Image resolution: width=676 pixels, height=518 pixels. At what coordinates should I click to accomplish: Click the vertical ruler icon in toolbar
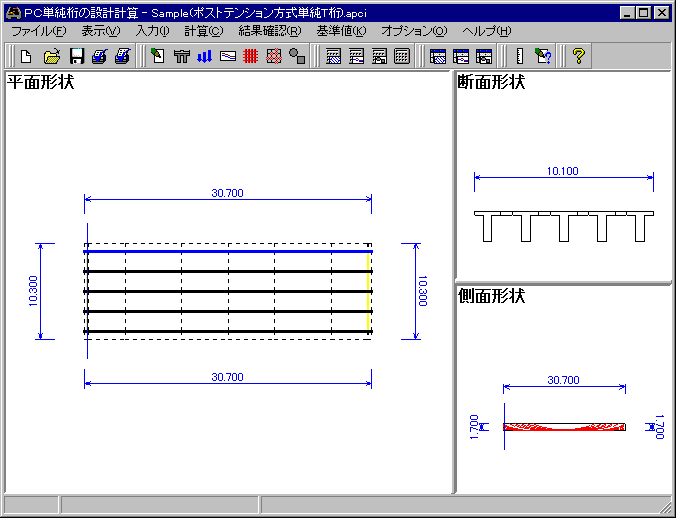coord(519,57)
